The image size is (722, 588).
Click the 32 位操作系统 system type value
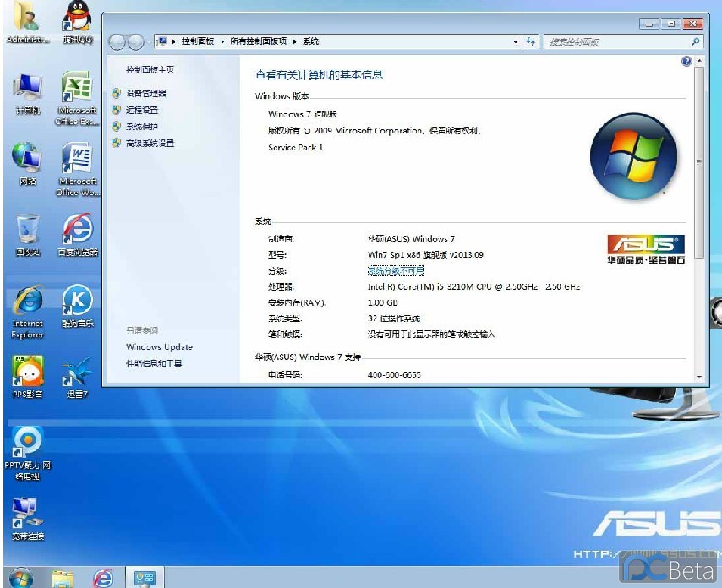(394, 318)
